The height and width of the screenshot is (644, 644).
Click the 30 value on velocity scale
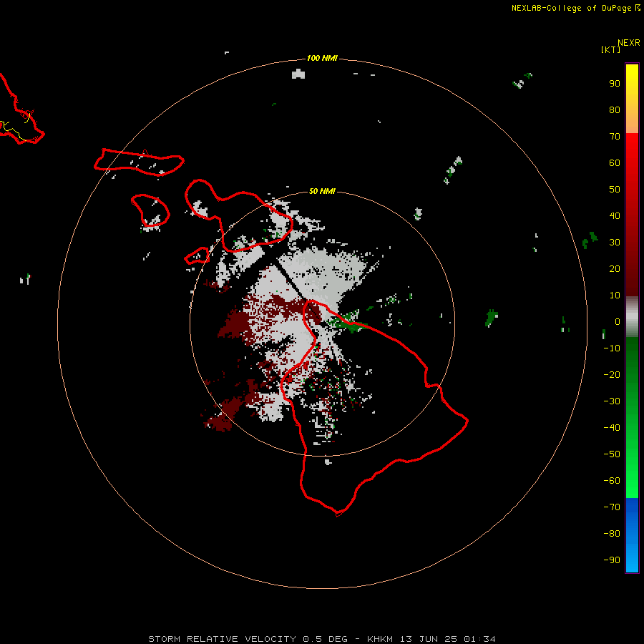point(615,243)
